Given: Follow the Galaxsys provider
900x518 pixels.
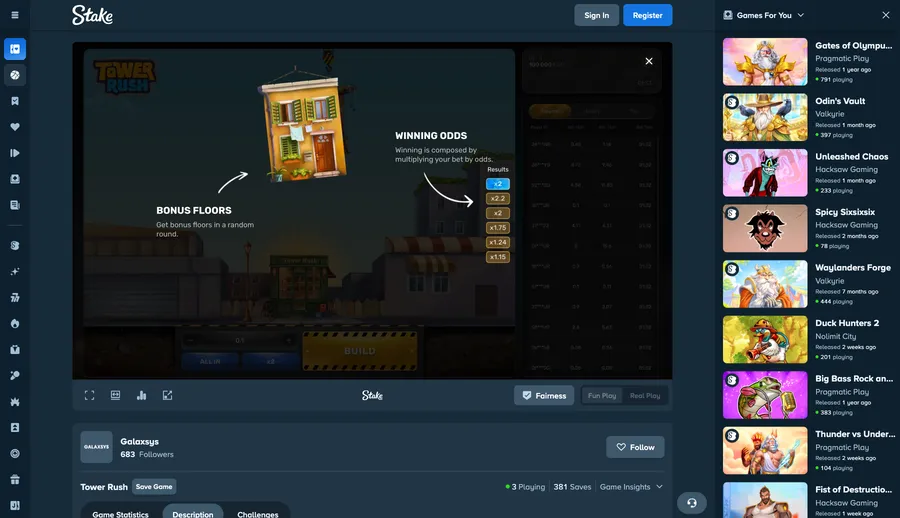Looking at the screenshot, I should coord(635,447).
